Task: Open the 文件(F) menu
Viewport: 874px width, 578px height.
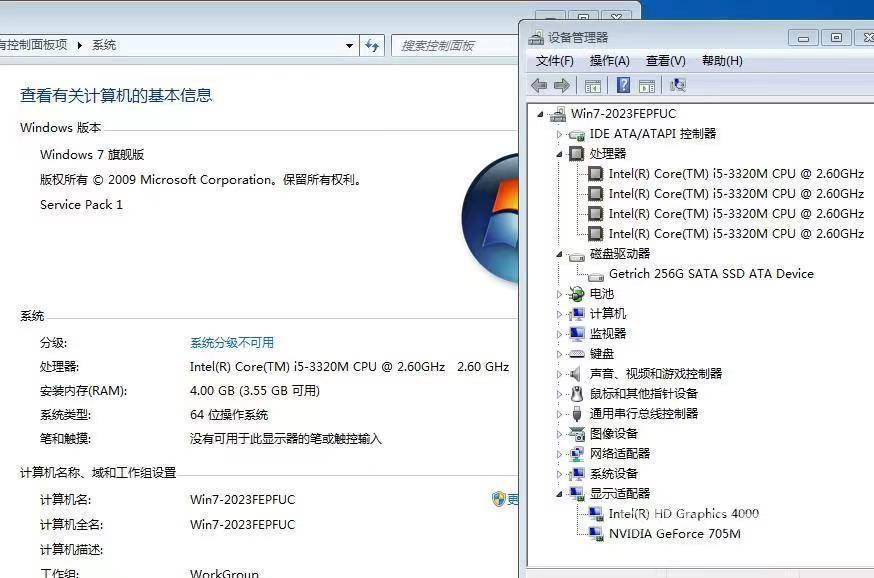Action: tap(555, 61)
